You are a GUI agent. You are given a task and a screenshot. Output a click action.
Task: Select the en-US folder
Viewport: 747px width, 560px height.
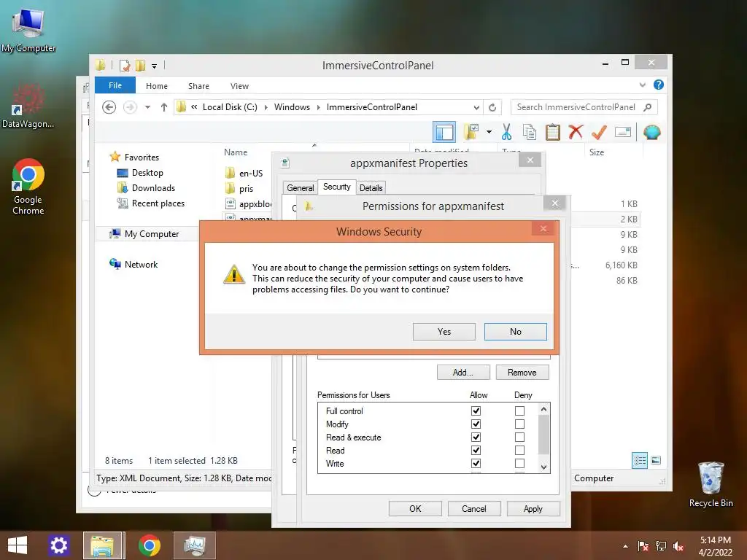pyautogui.click(x=251, y=174)
